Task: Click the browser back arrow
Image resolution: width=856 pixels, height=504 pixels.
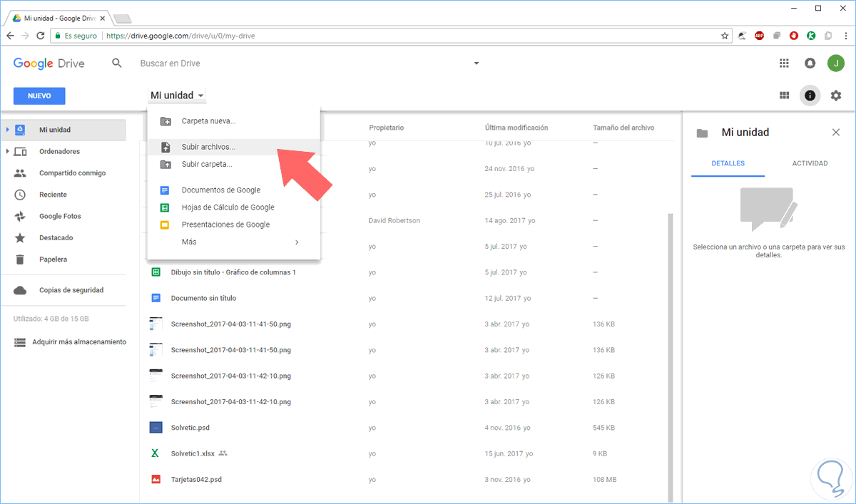Action: pyautogui.click(x=11, y=36)
